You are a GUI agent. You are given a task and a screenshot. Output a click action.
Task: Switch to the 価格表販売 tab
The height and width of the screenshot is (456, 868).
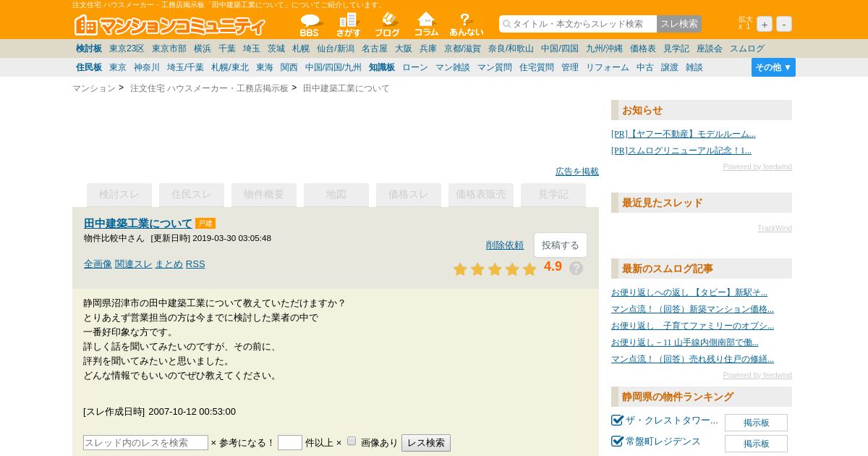481,195
